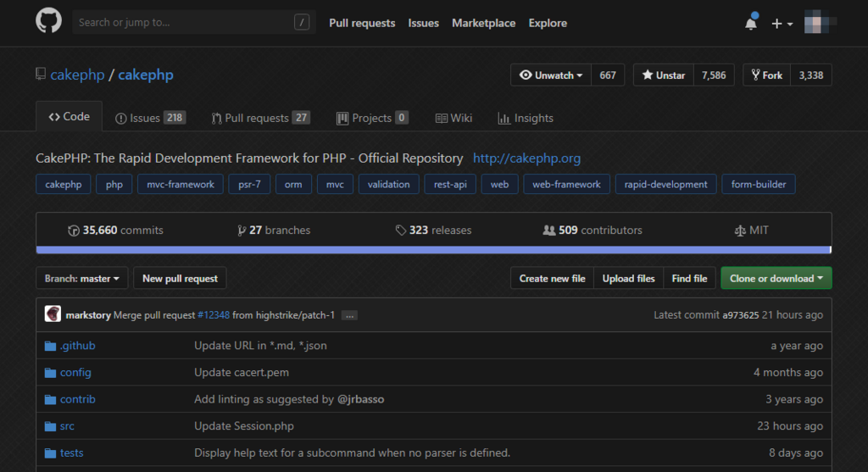Screen dimensions: 868x472
Task: View the 27 branches
Action: click(x=274, y=230)
